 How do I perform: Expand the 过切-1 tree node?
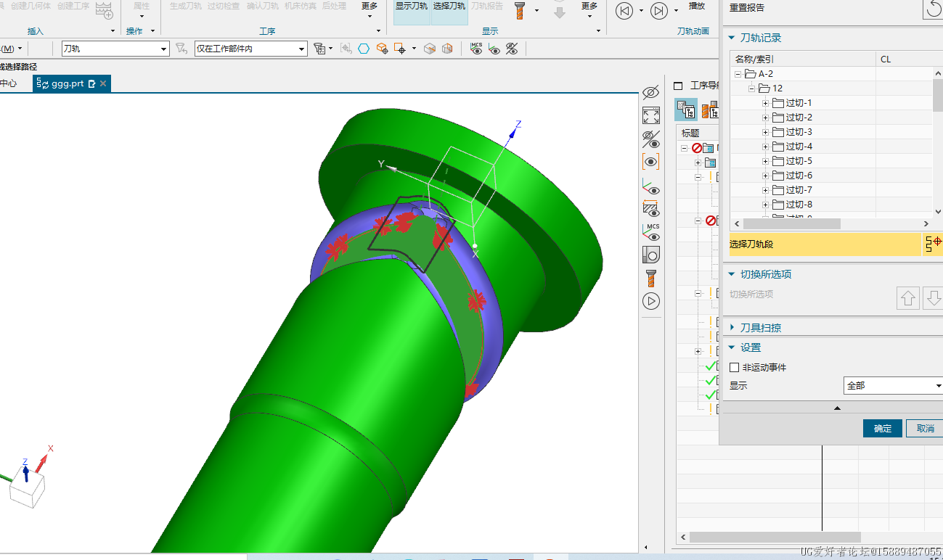point(765,103)
